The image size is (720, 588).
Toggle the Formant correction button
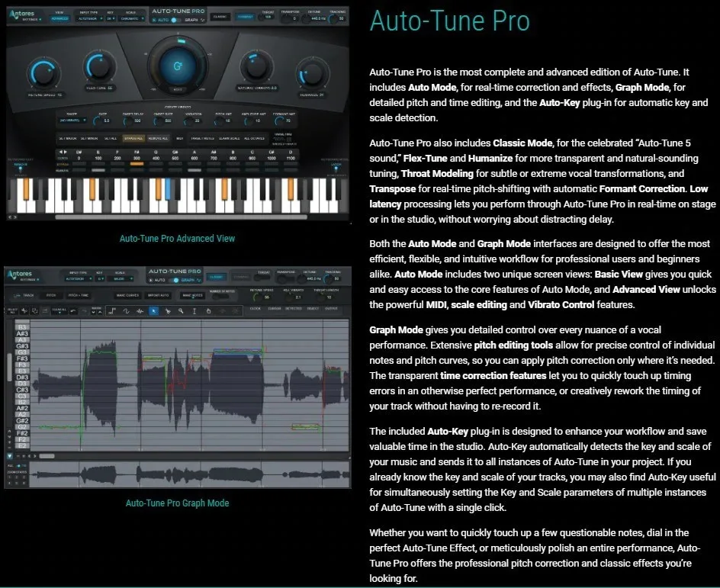click(x=243, y=18)
